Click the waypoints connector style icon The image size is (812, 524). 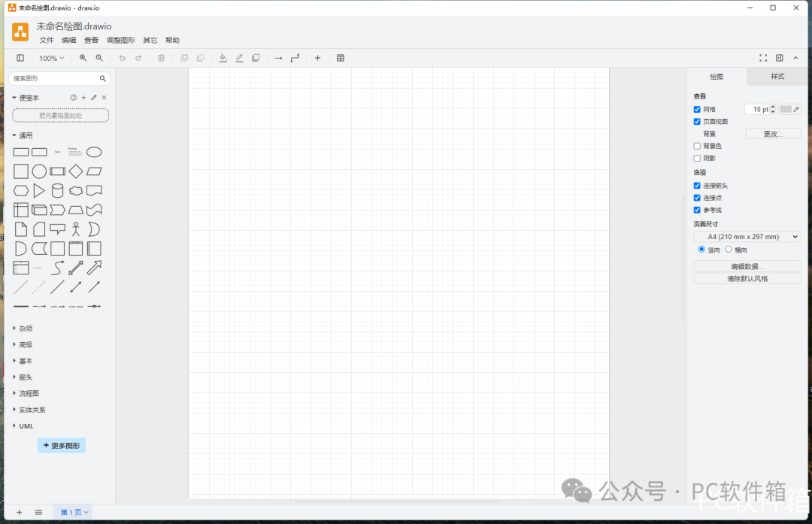click(295, 58)
